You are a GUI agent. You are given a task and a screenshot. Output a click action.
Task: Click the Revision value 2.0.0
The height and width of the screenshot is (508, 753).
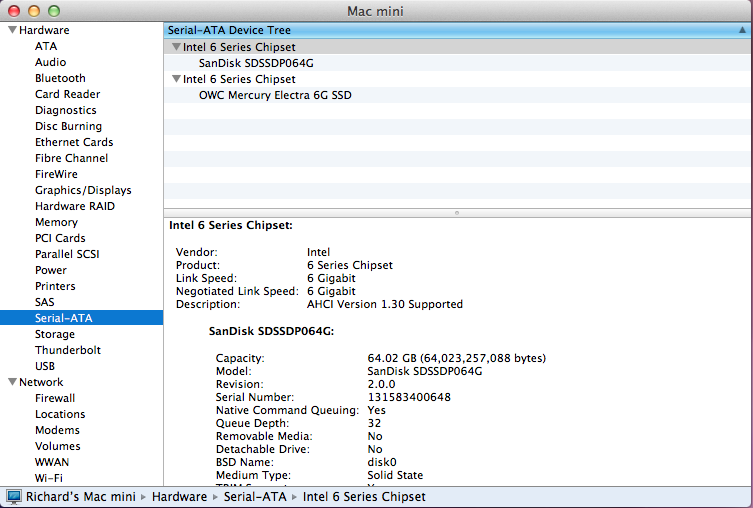(x=381, y=384)
